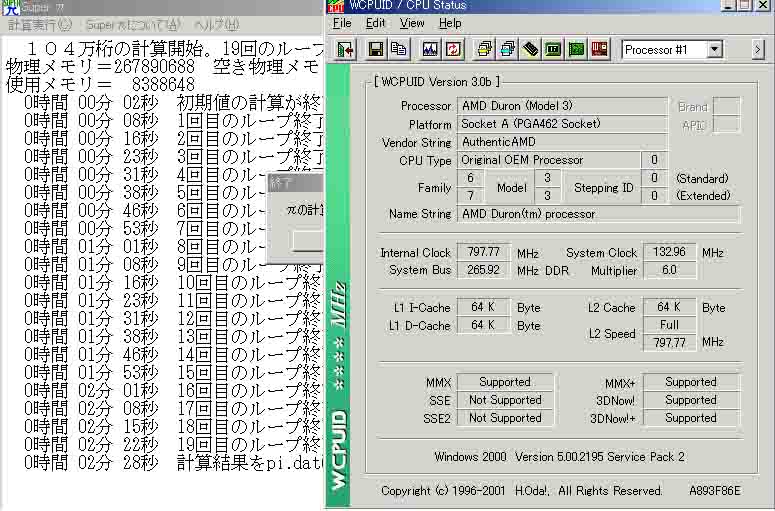Click the button in the 終了 dialog

[307, 241]
